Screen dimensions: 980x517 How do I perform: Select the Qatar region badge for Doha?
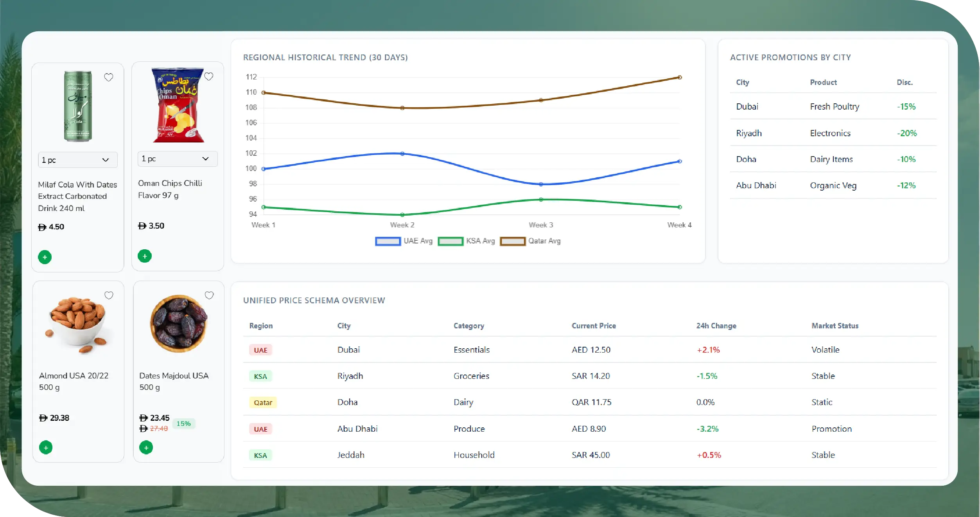(x=263, y=402)
